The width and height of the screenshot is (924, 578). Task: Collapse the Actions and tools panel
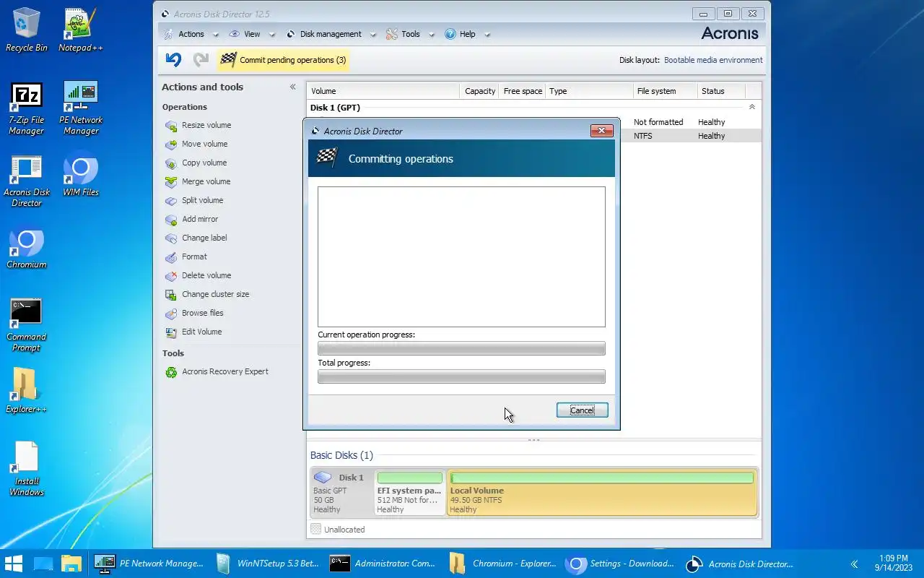pyautogui.click(x=292, y=87)
